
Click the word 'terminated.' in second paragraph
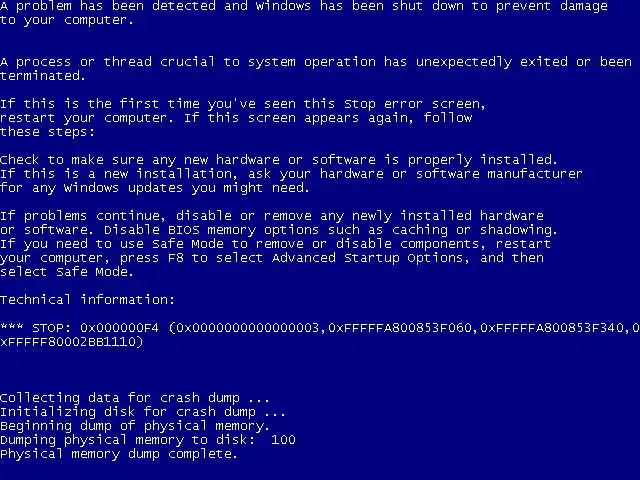tap(42, 76)
